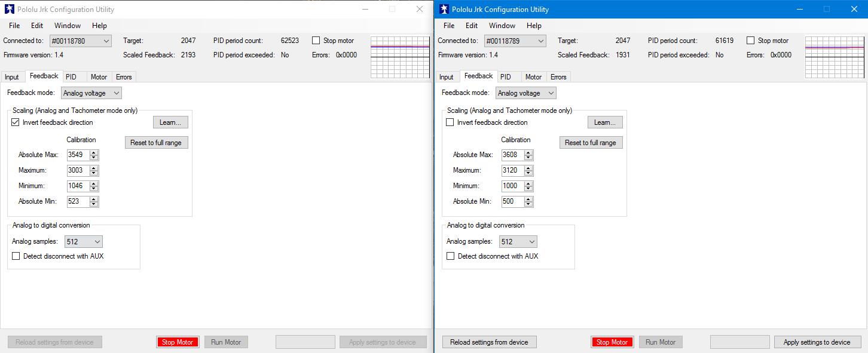Screen dimensions: 868x353
Task: Expand Analog samples dropdown in right window
Action: 517,241
